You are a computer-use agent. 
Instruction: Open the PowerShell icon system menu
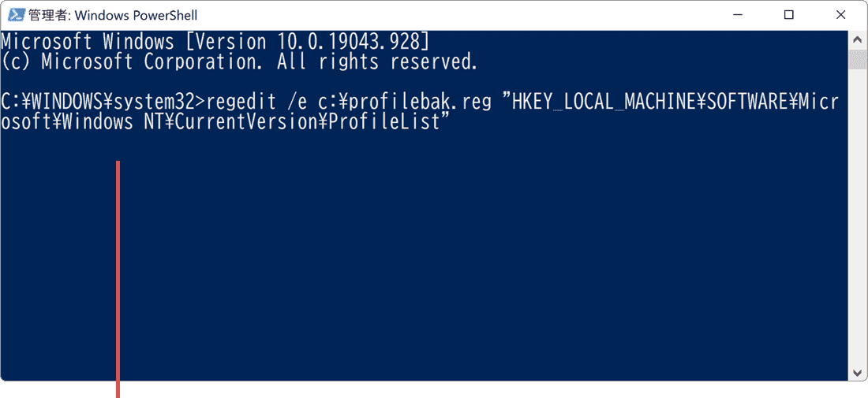click(x=16, y=15)
